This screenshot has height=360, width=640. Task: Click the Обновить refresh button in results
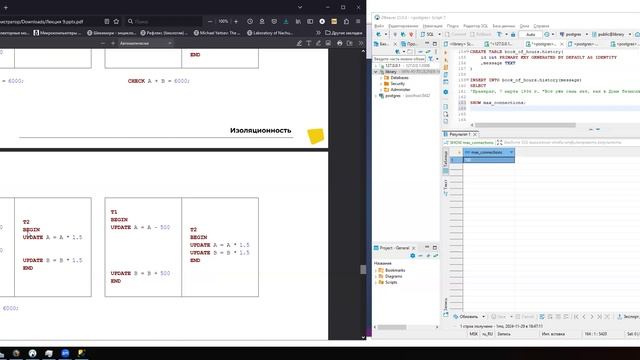[466, 317]
